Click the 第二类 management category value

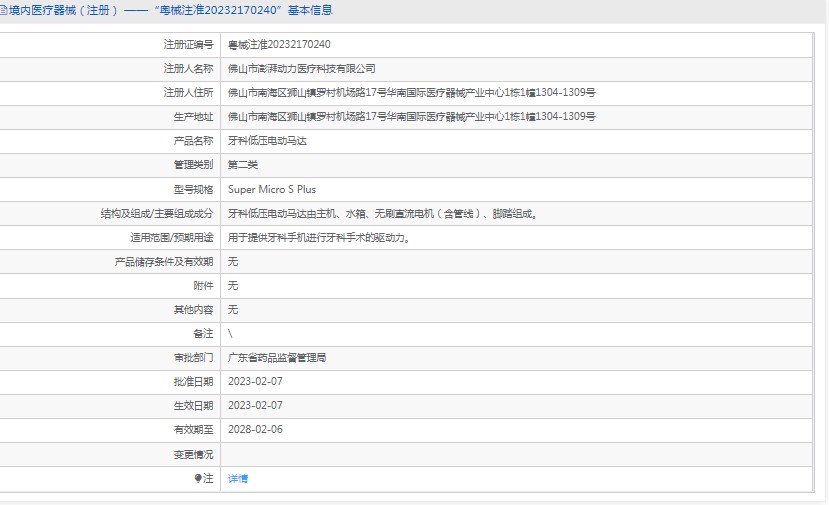243,165
